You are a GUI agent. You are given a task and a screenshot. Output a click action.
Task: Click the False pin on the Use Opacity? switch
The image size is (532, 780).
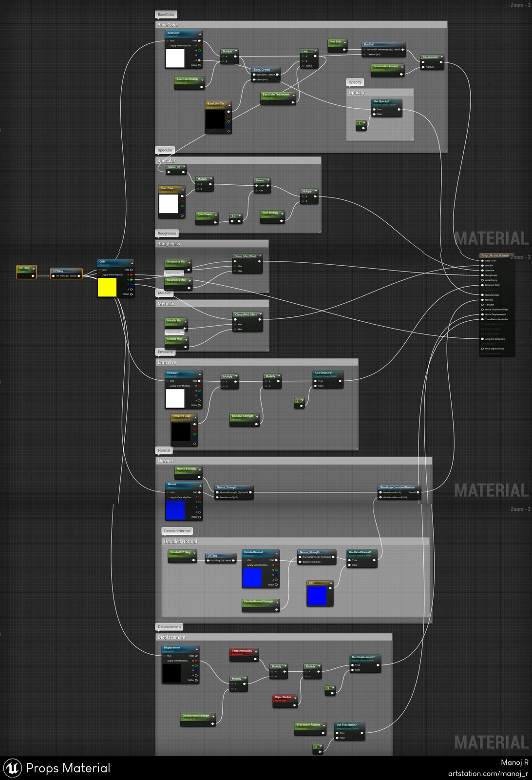[x=374, y=114]
